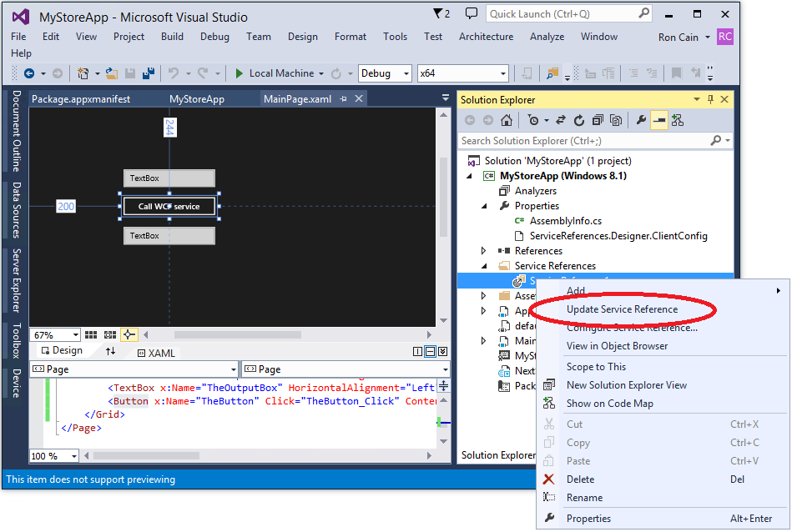Select Update Service Reference menu item
The image size is (792, 532).
point(622,309)
